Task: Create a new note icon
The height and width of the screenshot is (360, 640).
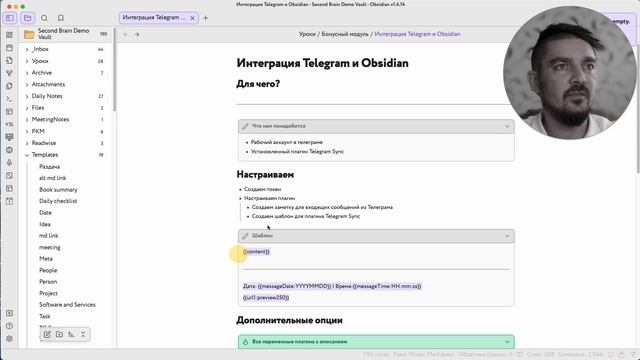Action: pyautogui.click(x=47, y=334)
